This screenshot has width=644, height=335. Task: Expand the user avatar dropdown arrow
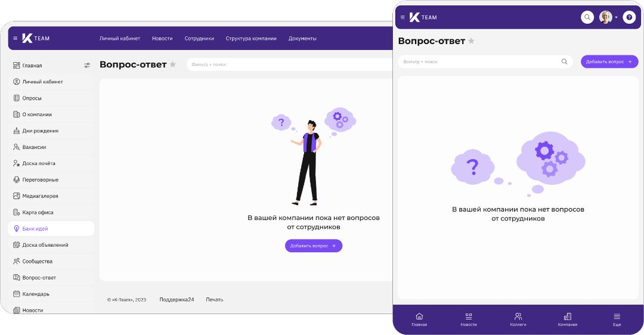coord(616,17)
